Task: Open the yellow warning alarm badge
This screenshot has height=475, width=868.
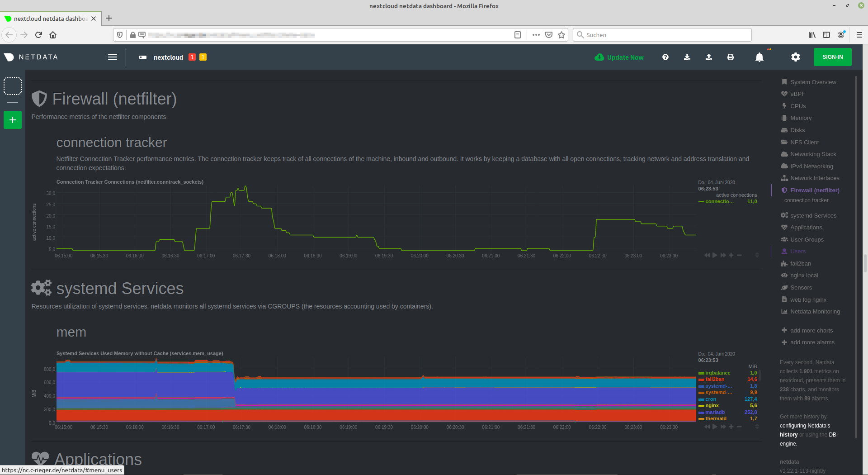Action: [x=203, y=57]
